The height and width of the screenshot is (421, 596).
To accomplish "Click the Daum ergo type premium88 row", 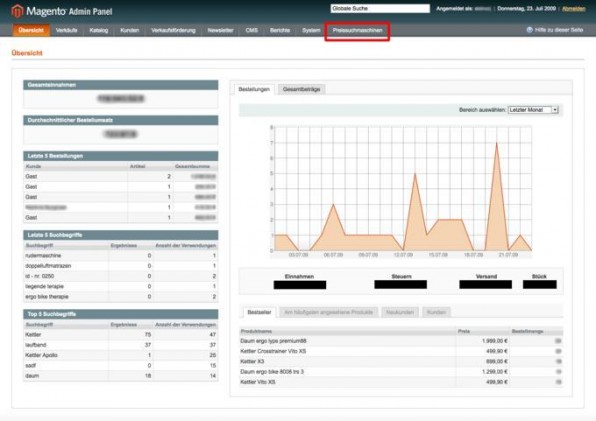I will tap(401, 341).
